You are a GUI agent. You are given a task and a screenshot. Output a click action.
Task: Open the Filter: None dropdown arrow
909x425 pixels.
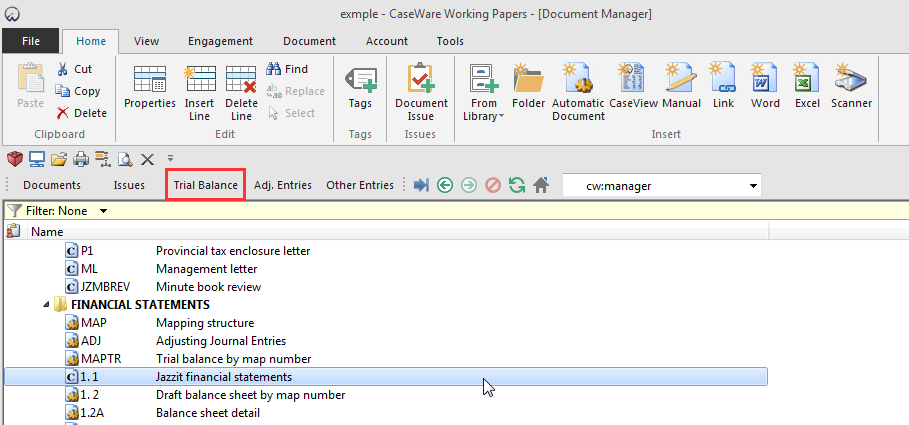103,211
